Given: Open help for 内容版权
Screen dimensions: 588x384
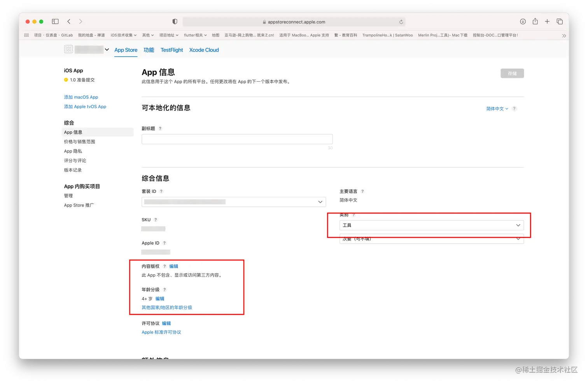Looking at the screenshot, I should tap(164, 267).
